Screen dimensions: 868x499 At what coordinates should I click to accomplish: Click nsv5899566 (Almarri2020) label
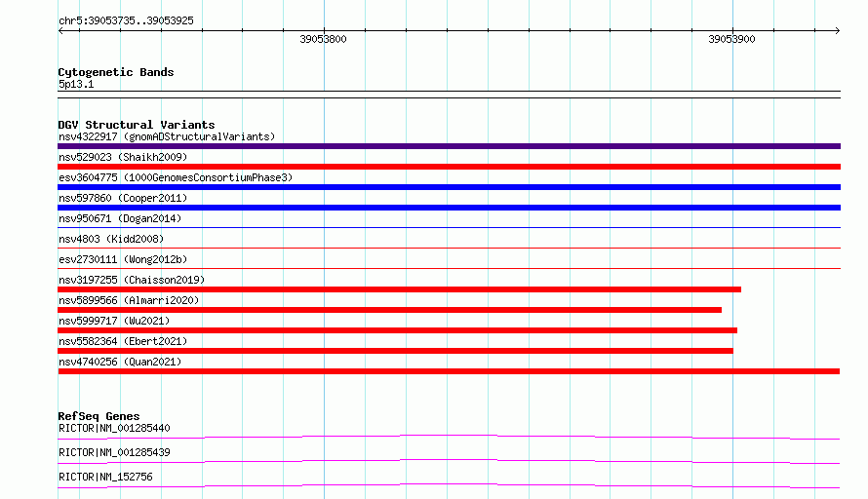pos(129,300)
